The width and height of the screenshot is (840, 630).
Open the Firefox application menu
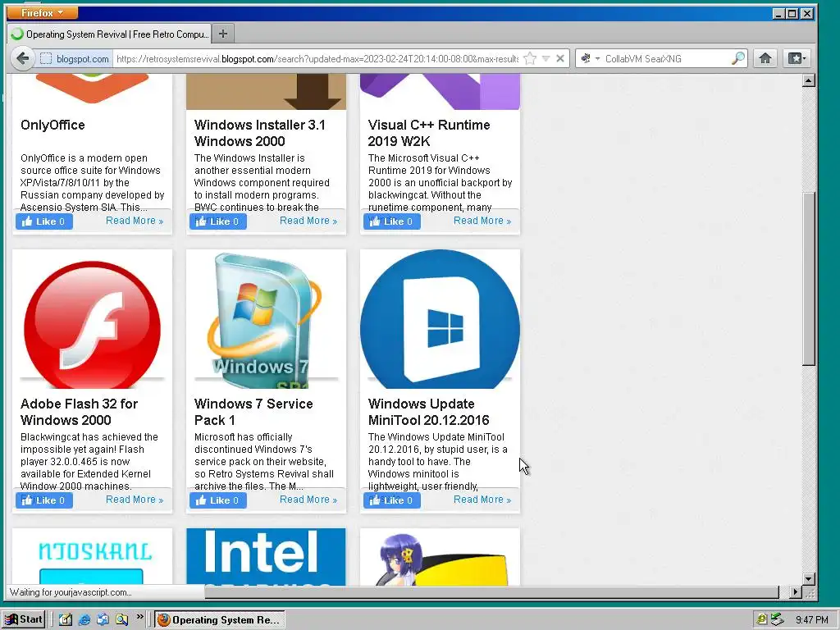[43, 12]
